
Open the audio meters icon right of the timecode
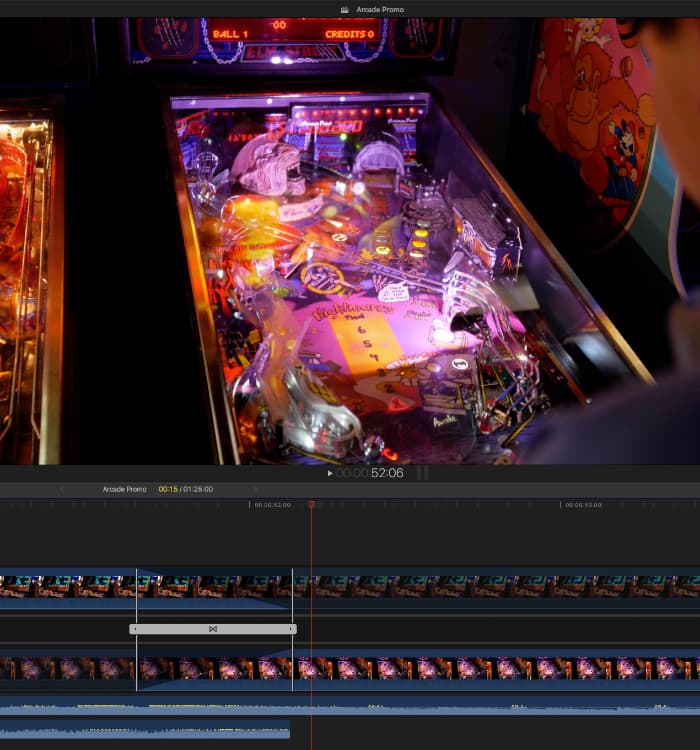pyautogui.click(x=422, y=473)
